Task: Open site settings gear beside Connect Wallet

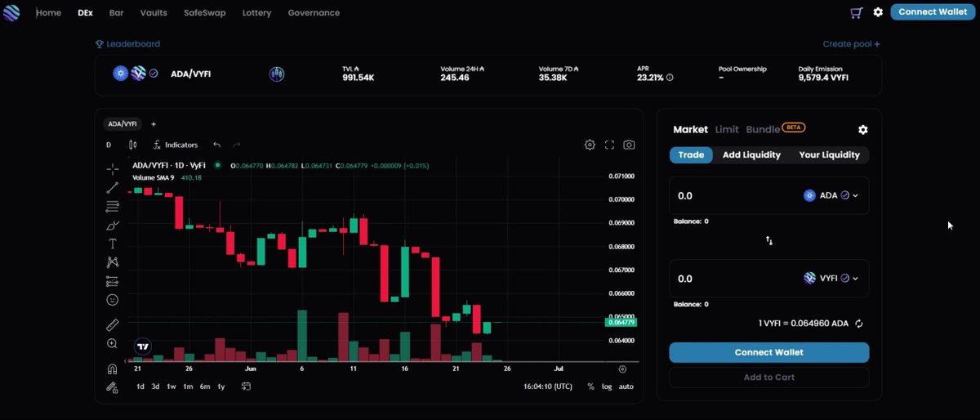Action: (878, 12)
